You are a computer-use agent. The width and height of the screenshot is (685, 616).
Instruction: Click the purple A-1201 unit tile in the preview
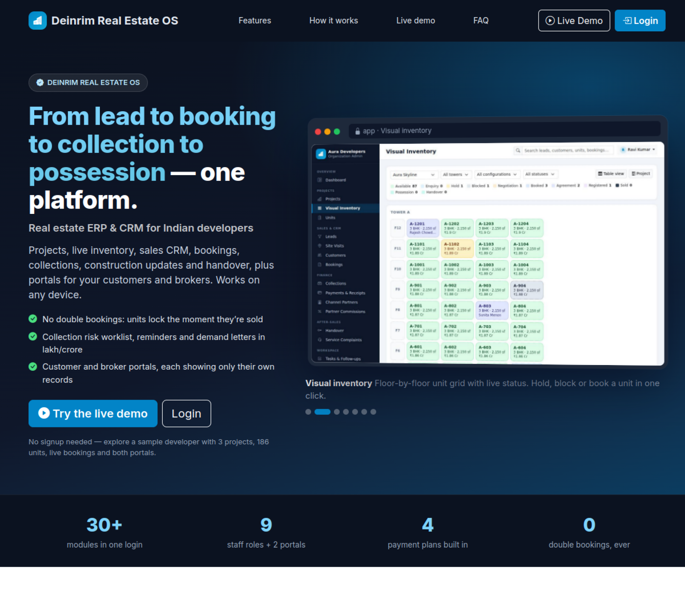point(423,228)
